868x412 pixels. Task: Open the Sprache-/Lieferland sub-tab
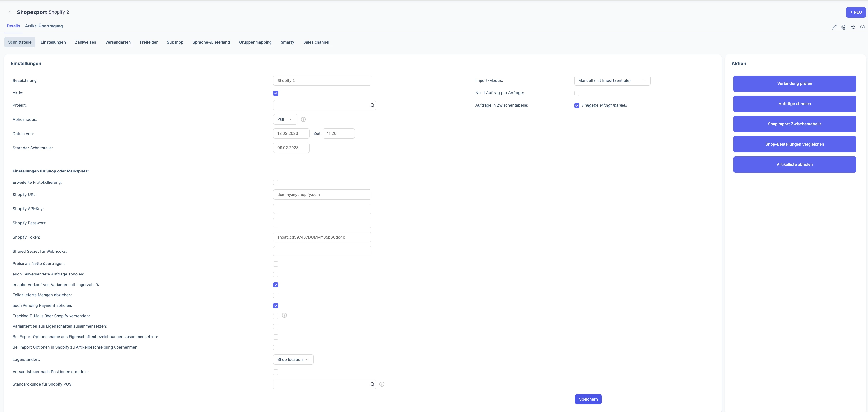point(211,42)
